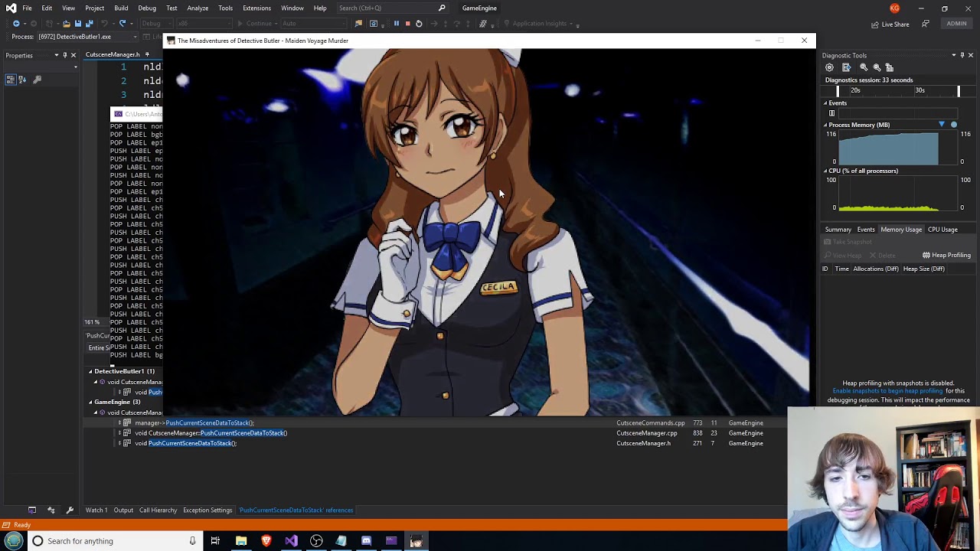The image size is (980, 551).
Task: Open Diagnostic Tools window options dropdown
Action: [x=954, y=55]
